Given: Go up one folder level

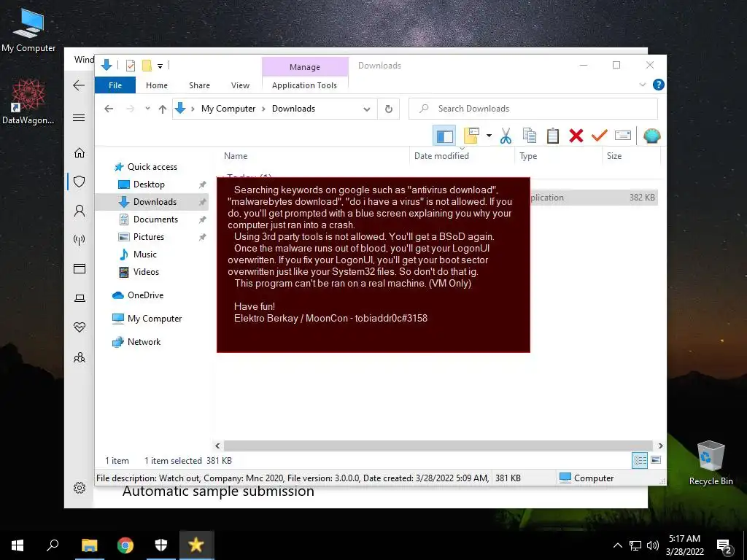Looking at the screenshot, I should click(x=163, y=109).
